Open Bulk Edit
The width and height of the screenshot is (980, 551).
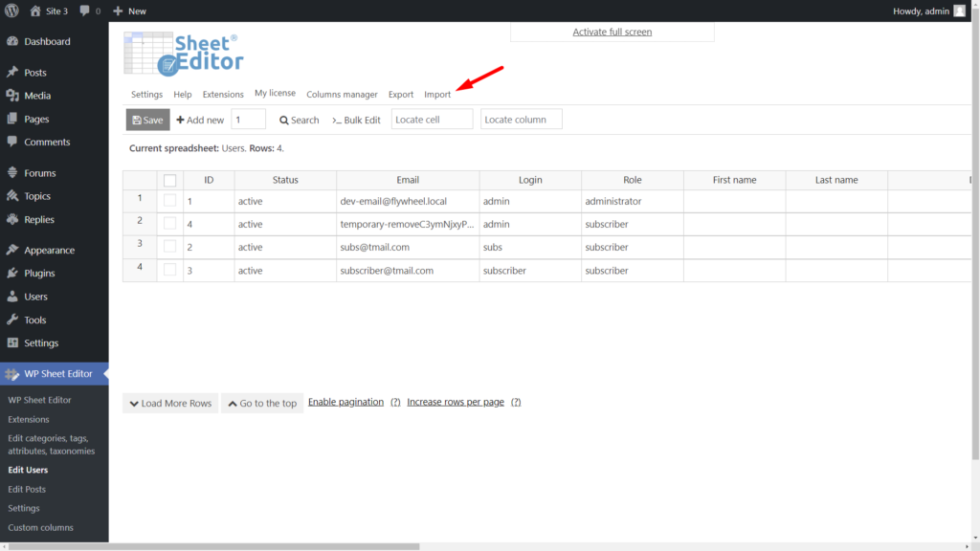click(356, 120)
